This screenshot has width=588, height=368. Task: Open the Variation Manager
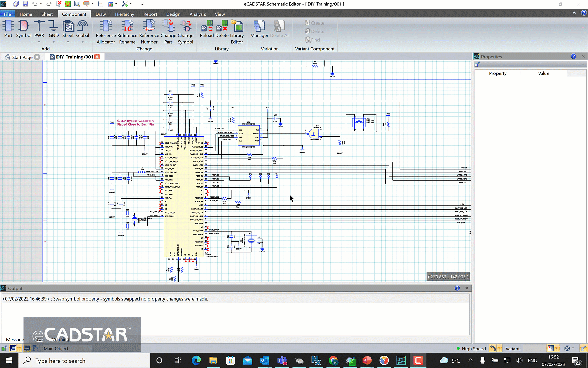point(259,29)
